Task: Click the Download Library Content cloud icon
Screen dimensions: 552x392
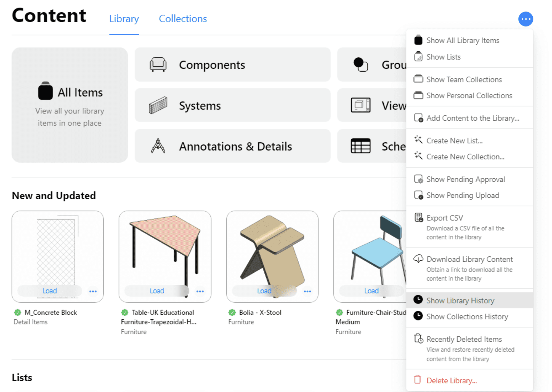Action: (418, 259)
